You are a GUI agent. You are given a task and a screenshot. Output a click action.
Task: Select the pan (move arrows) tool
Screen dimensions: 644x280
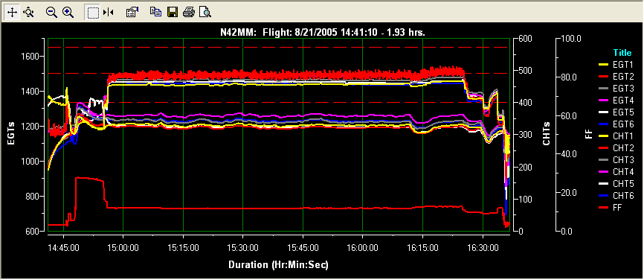click(13, 13)
